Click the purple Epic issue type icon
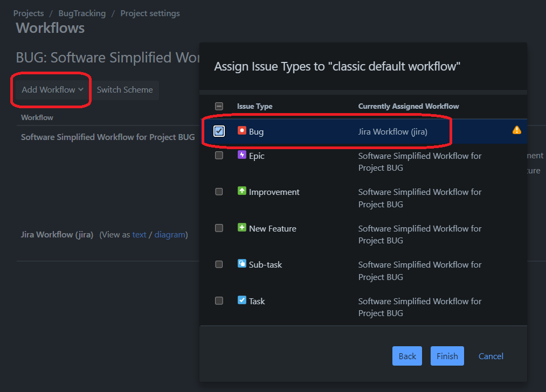The image size is (546, 392). tap(242, 155)
